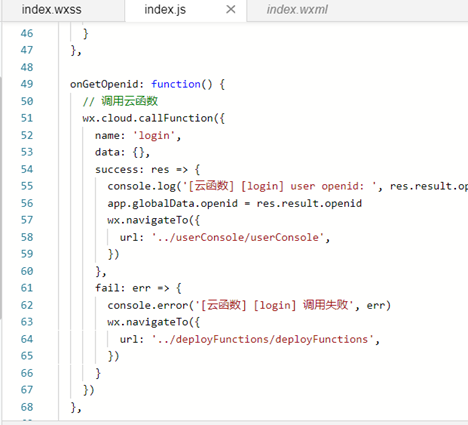
Task: Click the 调用失败 error string
Action: click(x=325, y=305)
